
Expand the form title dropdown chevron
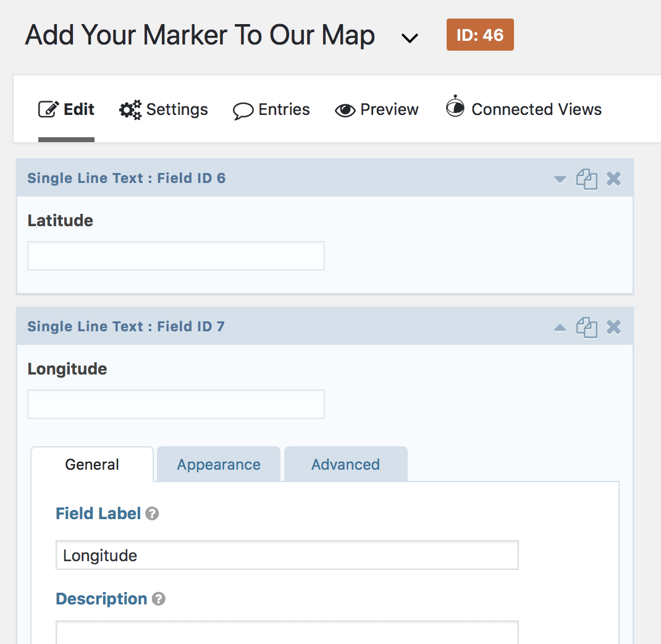pos(410,38)
